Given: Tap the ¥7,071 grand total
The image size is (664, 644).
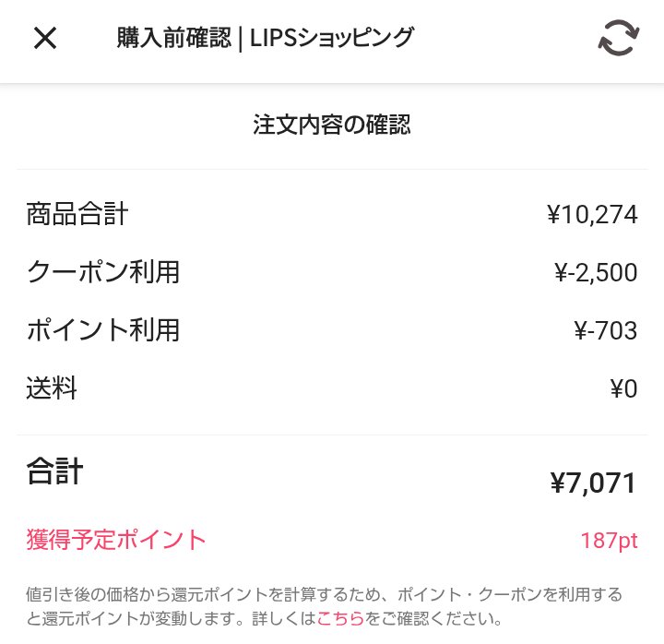Looking at the screenshot, I should pyautogui.click(x=593, y=483).
